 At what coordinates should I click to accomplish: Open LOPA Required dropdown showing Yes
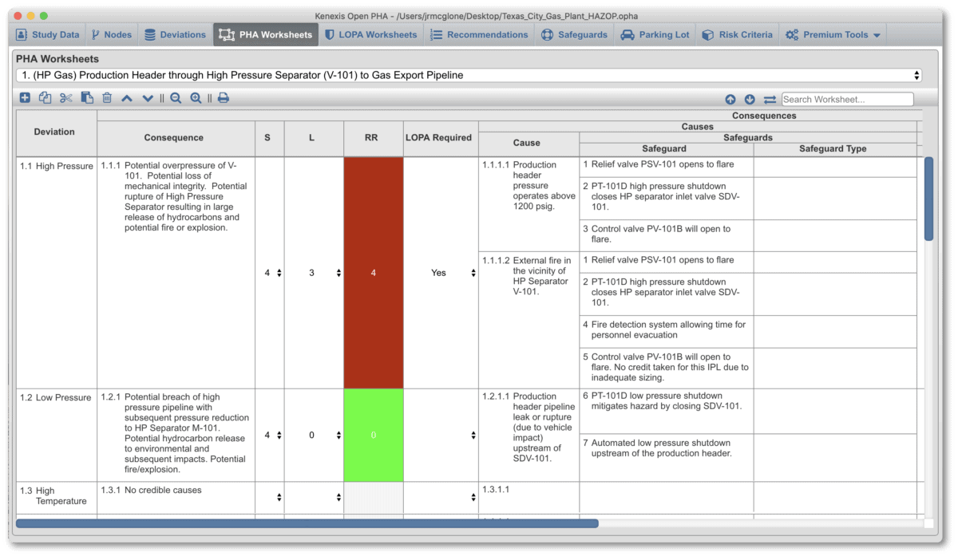pos(473,273)
